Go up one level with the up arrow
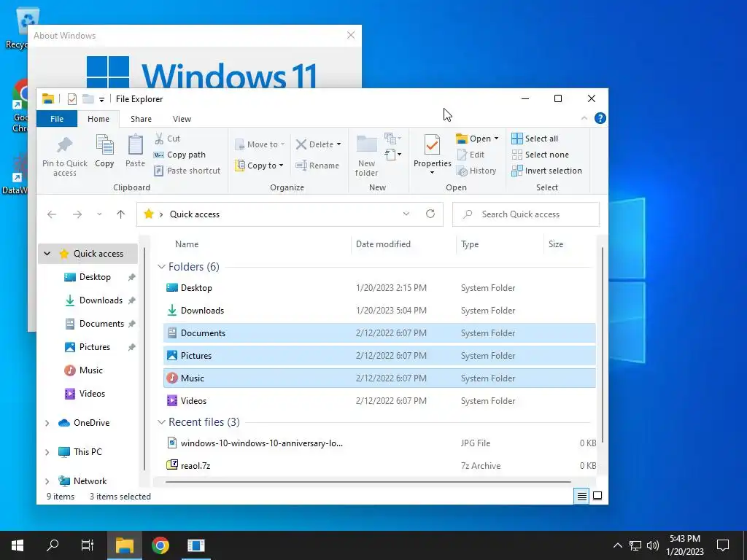This screenshot has width=747, height=560. click(120, 214)
